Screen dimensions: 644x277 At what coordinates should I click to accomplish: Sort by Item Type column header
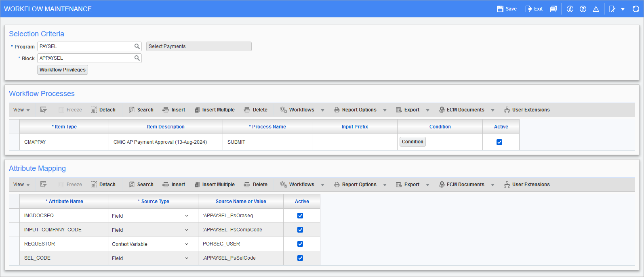pos(64,127)
